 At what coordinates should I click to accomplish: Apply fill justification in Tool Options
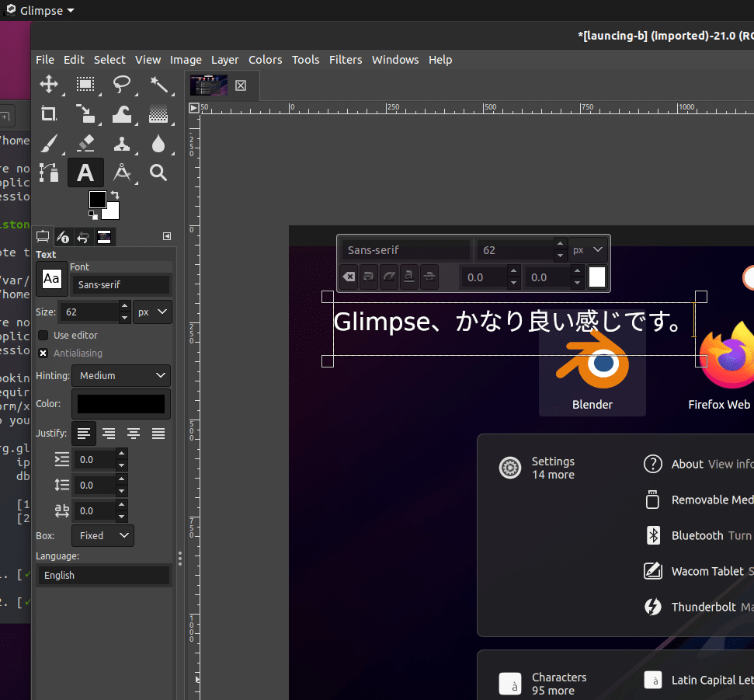pyautogui.click(x=158, y=434)
